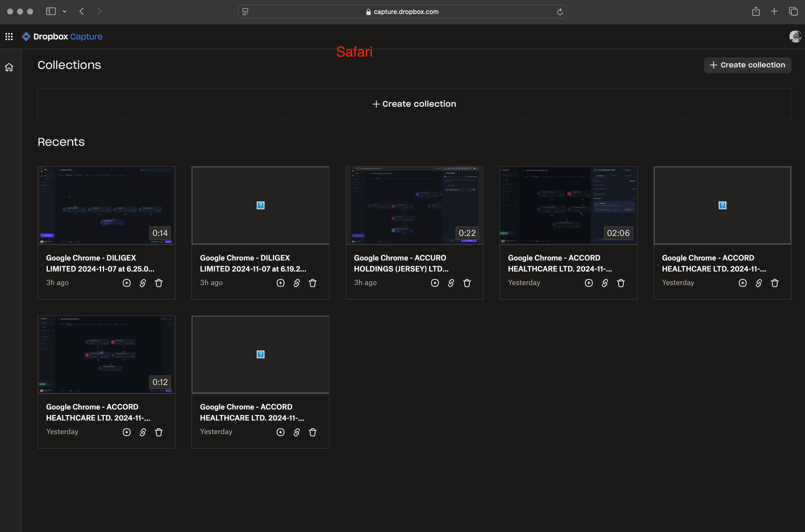805x532 pixels.
Task: Open the DILIGEX 6.19 placeholder thumbnail
Action: [x=260, y=205]
